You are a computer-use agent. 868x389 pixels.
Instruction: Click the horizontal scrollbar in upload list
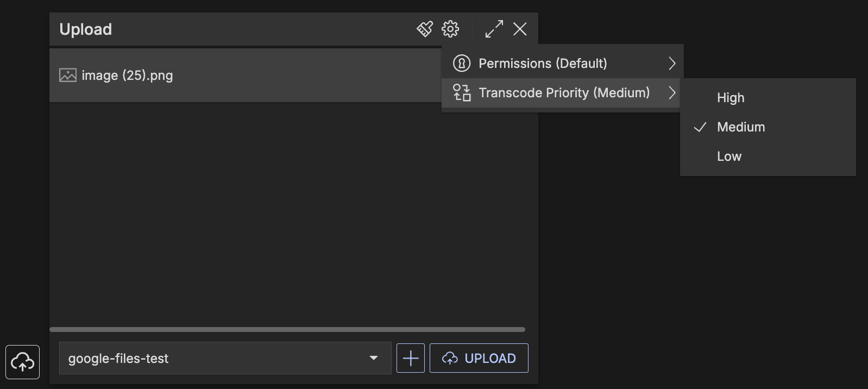(x=287, y=329)
